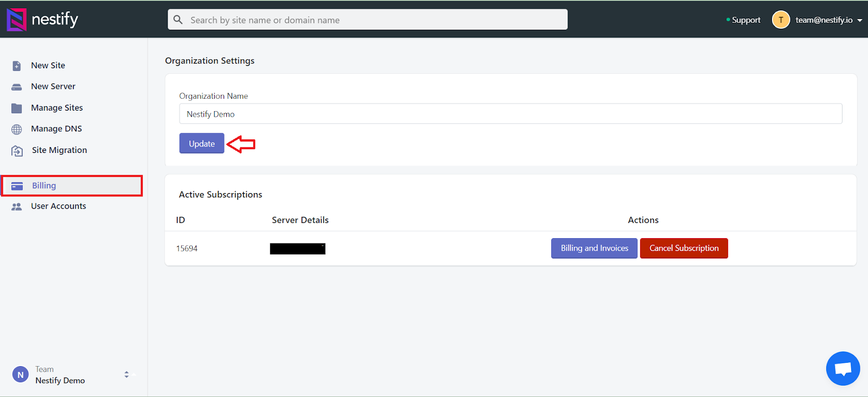Click the User Accounts people icon
Image resolution: width=868 pixels, height=397 pixels.
click(17, 207)
